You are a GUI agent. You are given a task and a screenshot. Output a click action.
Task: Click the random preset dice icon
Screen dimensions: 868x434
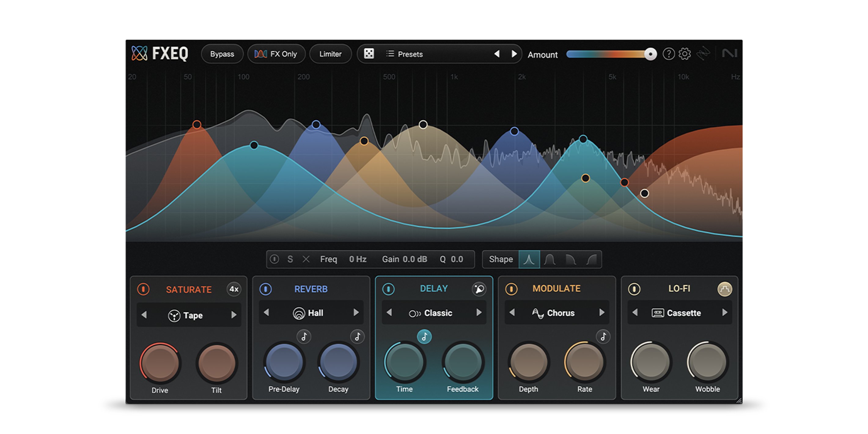(x=369, y=54)
